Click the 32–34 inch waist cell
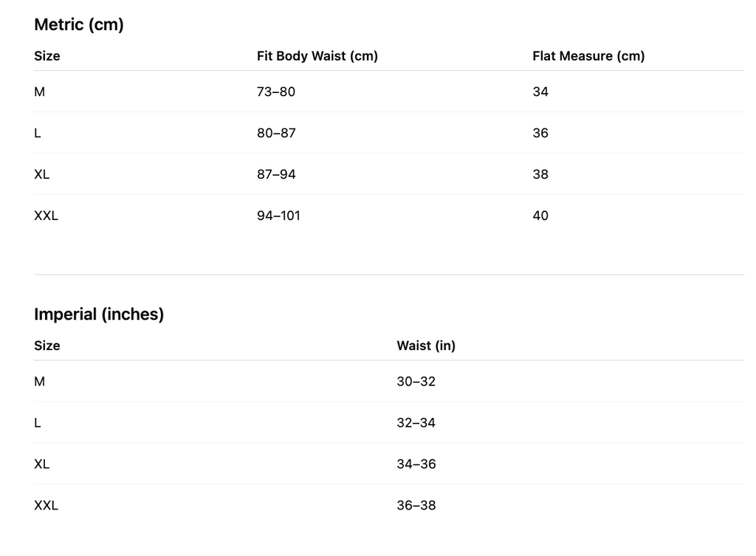The width and height of the screenshot is (756, 556). pyautogui.click(x=416, y=422)
